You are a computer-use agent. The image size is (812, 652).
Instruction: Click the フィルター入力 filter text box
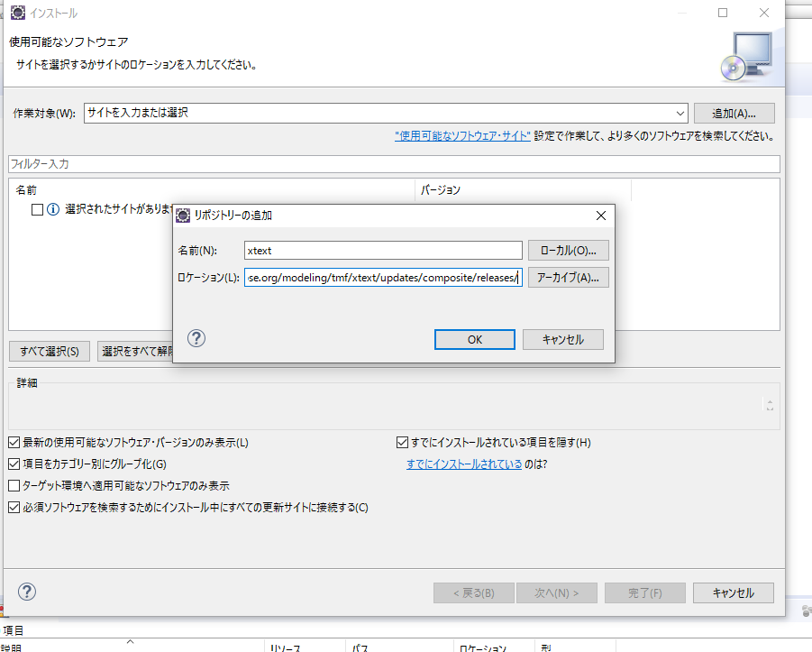(393, 164)
